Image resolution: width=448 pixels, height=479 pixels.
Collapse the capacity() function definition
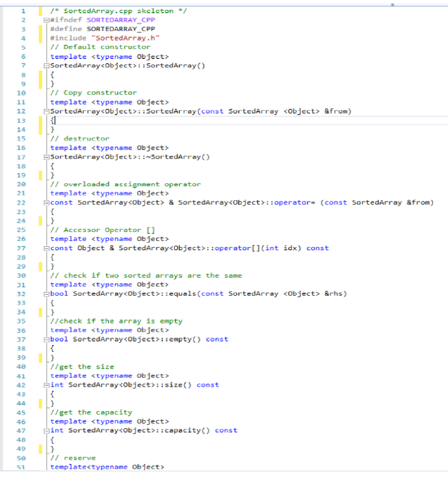[45, 430]
